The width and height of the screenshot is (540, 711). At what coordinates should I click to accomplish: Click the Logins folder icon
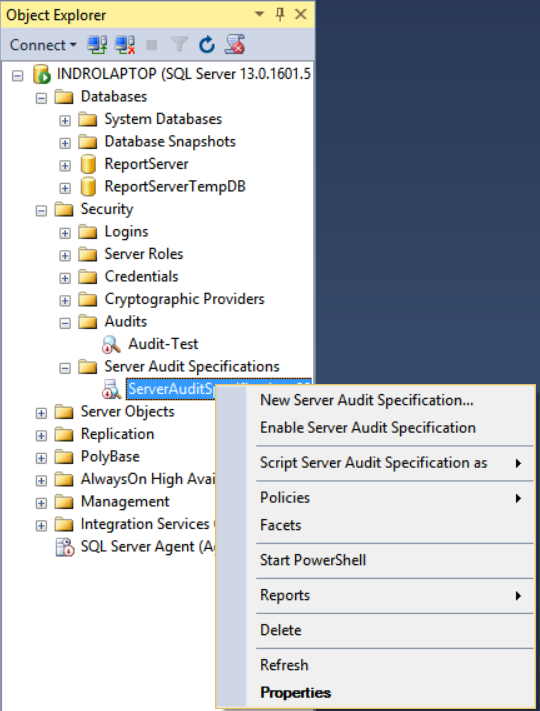click(88, 232)
